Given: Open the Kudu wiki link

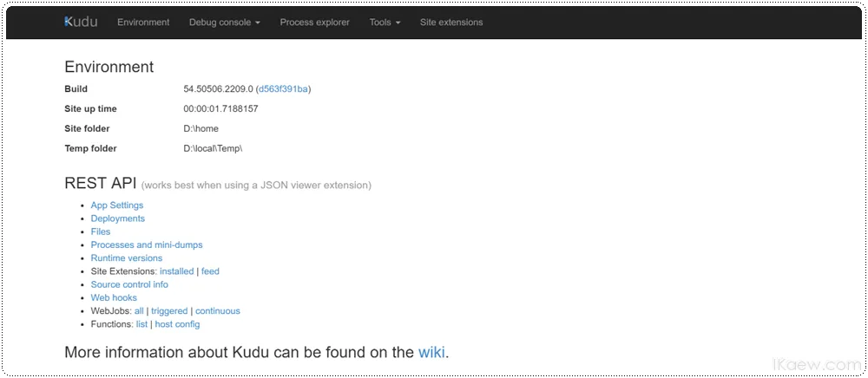Looking at the screenshot, I should pyautogui.click(x=431, y=352).
